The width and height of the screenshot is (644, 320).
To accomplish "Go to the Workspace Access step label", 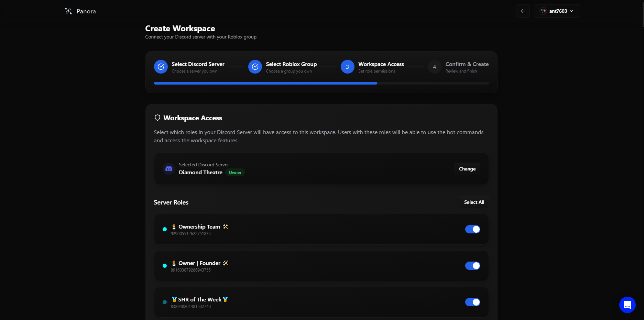I will click(381, 64).
